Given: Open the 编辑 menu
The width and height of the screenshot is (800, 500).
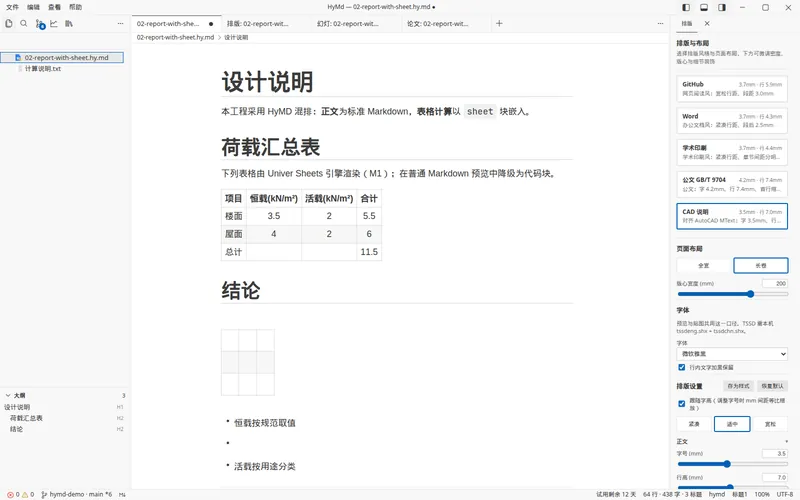Looking at the screenshot, I should click(x=33, y=7).
